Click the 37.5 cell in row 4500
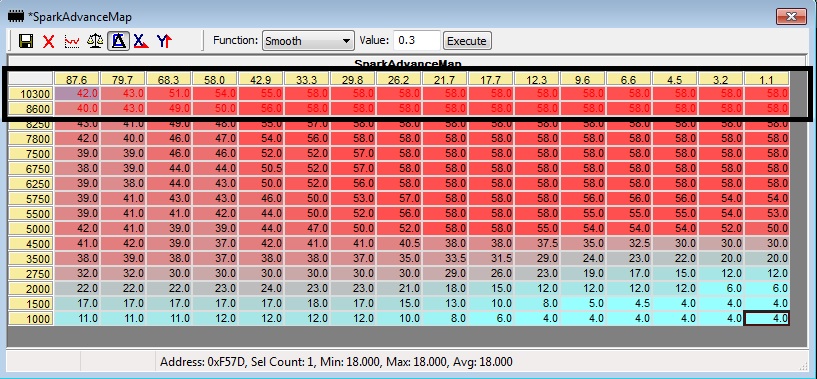The width and height of the screenshot is (817, 379). click(x=537, y=244)
